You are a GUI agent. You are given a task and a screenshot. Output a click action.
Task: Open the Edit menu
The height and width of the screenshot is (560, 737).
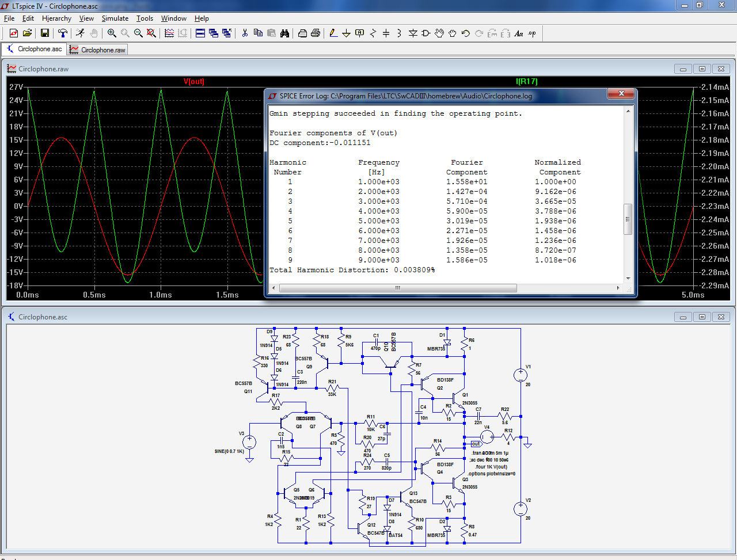coord(28,18)
